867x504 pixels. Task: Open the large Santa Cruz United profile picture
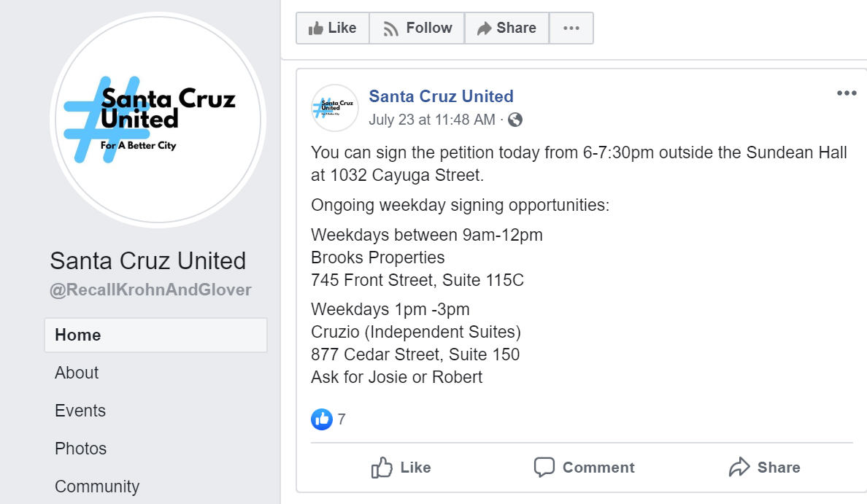(158, 119)
